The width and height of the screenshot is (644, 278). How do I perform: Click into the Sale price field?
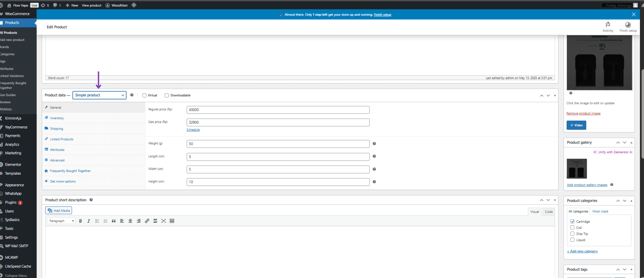tap(278, 122)
